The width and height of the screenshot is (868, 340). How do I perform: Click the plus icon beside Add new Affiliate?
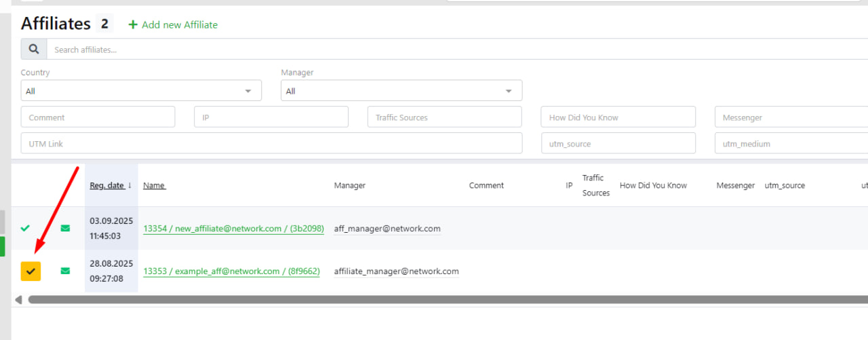(133, 24)
